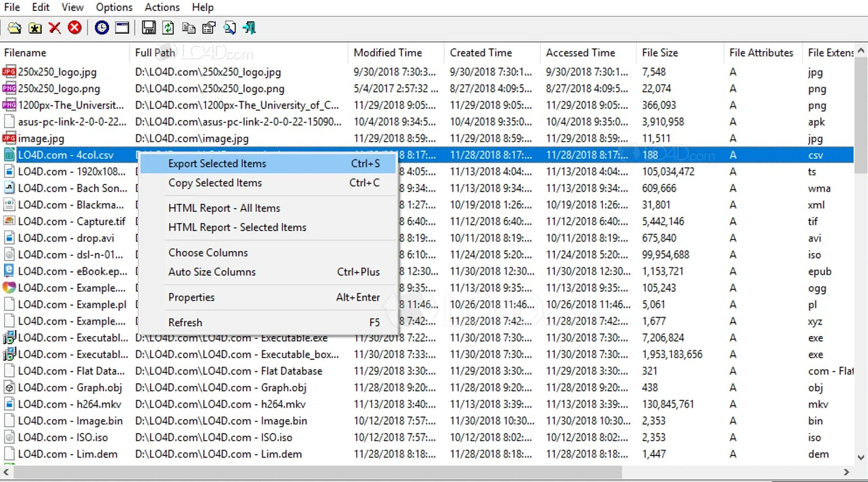Open the View menu

pyautogui.click(x=72, y=7)
